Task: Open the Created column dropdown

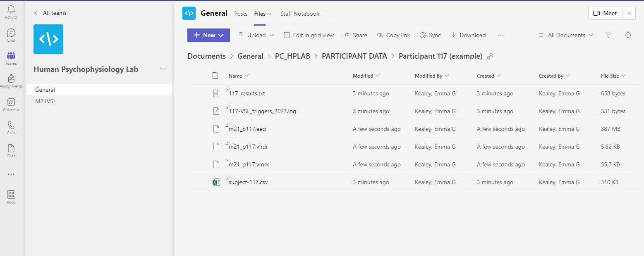Action: click(489, 76)
